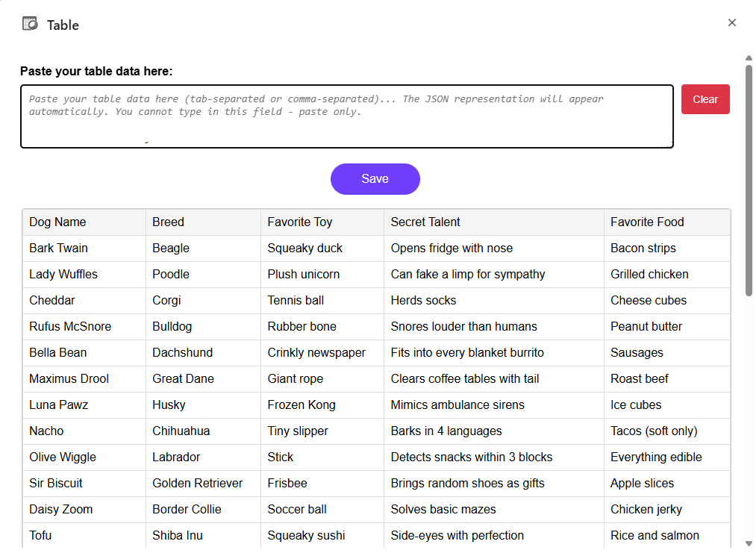Click the scrollbar up arrow

coord(749,58)
